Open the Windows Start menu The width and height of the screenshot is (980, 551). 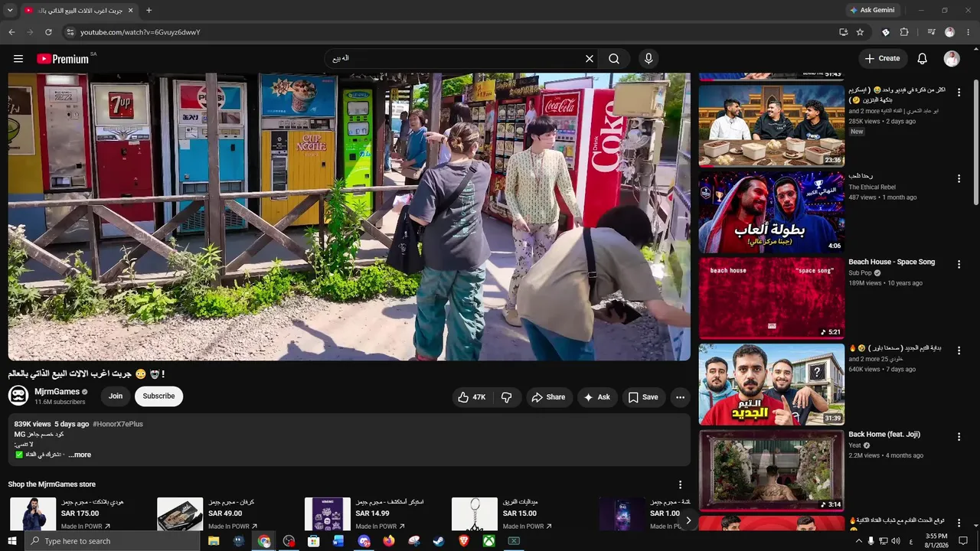click(x=12, y=541)
